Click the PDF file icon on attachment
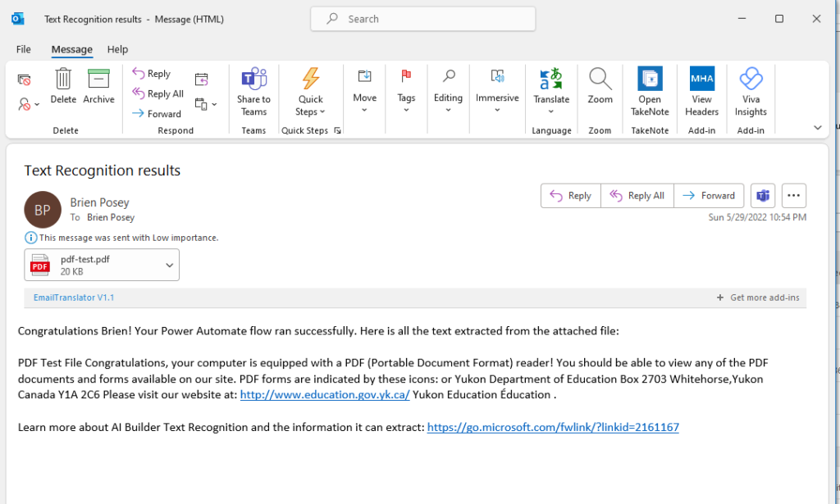840x504 pixels. (40, 265)
